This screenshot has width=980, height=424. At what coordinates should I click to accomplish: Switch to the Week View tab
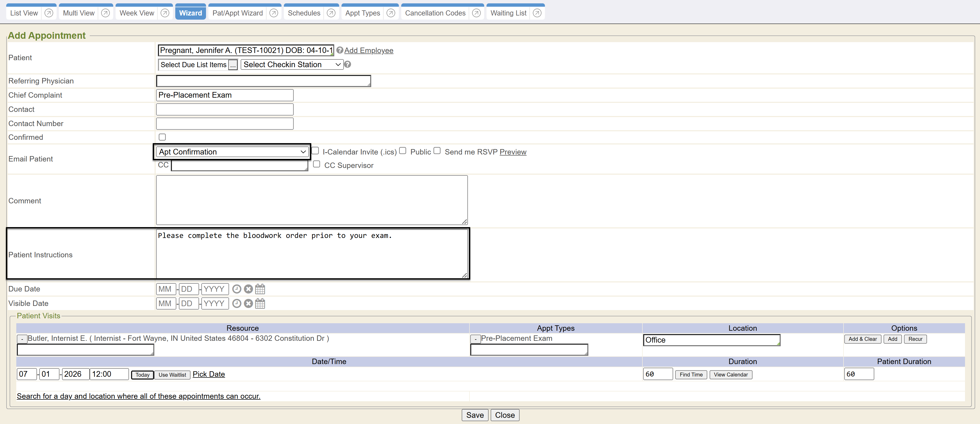pyautogui.click(x=137, y=13)
